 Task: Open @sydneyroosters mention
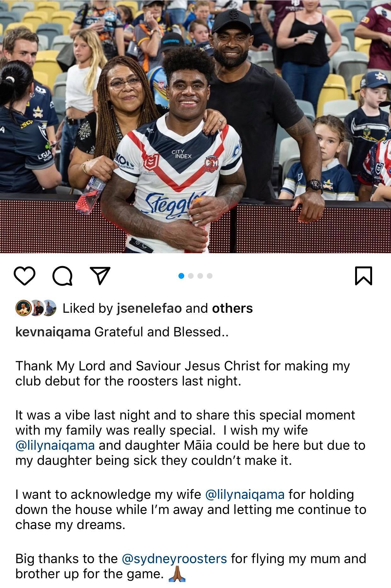point(174,559)
